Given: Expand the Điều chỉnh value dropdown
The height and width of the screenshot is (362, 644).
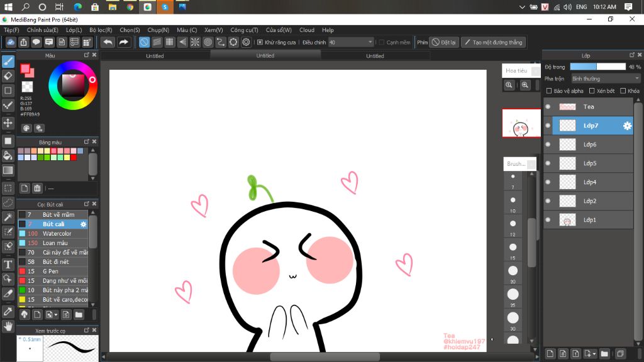Looking at the screenshot, I should (x=370, y=42).
